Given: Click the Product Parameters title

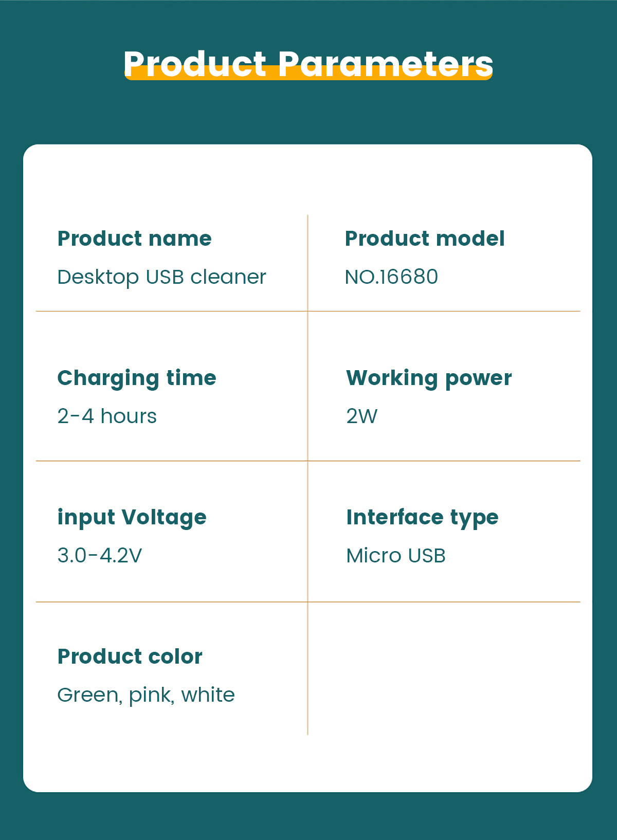Looking at the screenshot, I should click(308, 64).
